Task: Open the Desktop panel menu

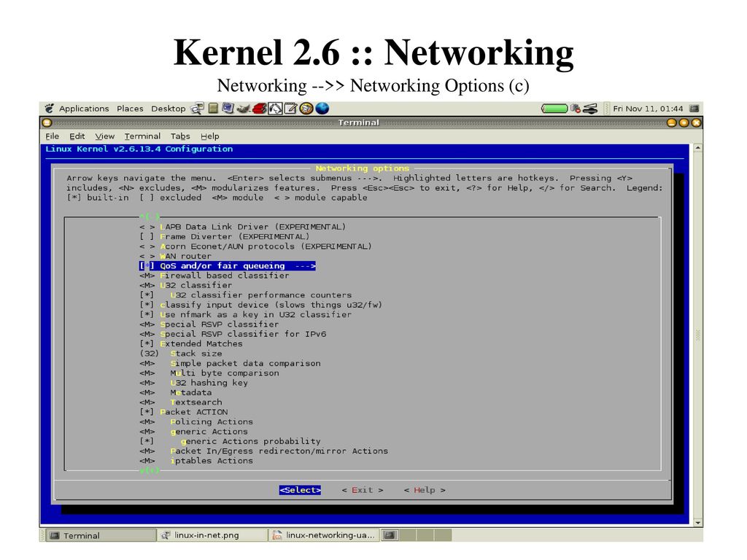Action: tap(169, 109)
